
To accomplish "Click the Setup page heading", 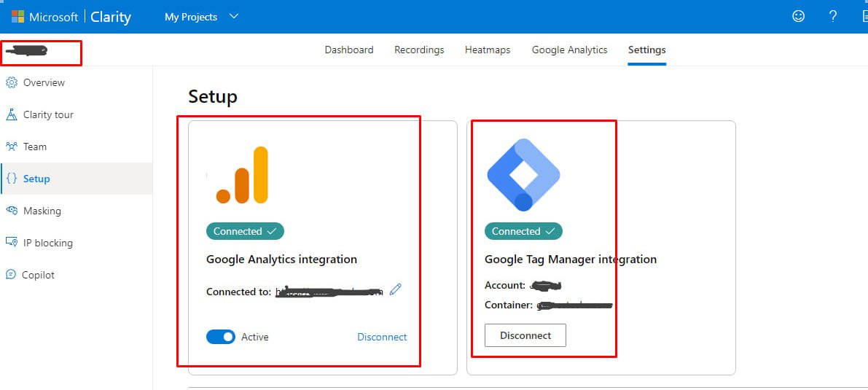I will click(213, 97).
